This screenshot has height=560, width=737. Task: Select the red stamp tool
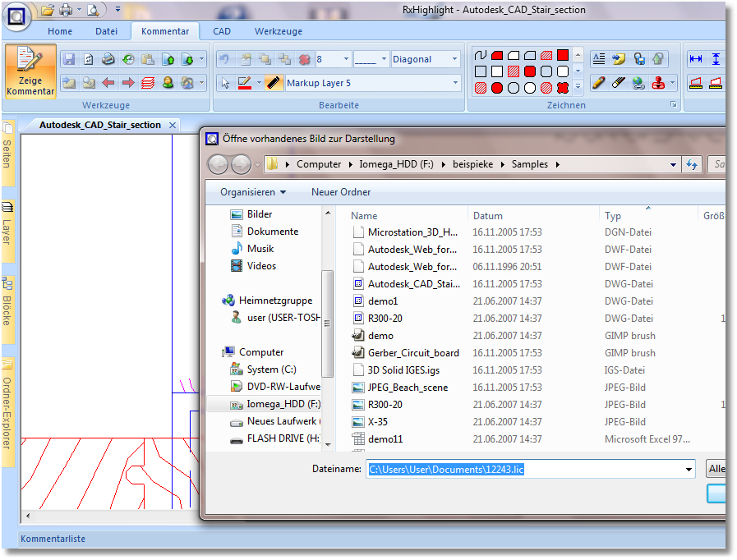point(658,83)
